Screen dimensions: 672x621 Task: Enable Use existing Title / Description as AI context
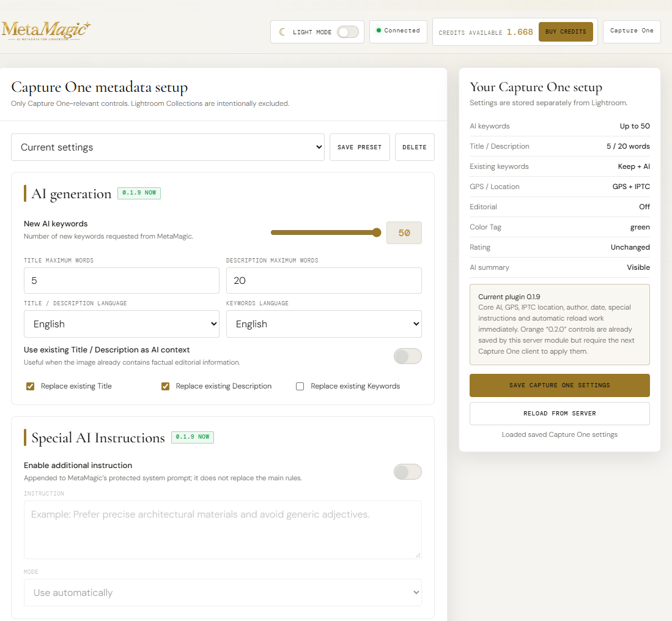(408, 356)
